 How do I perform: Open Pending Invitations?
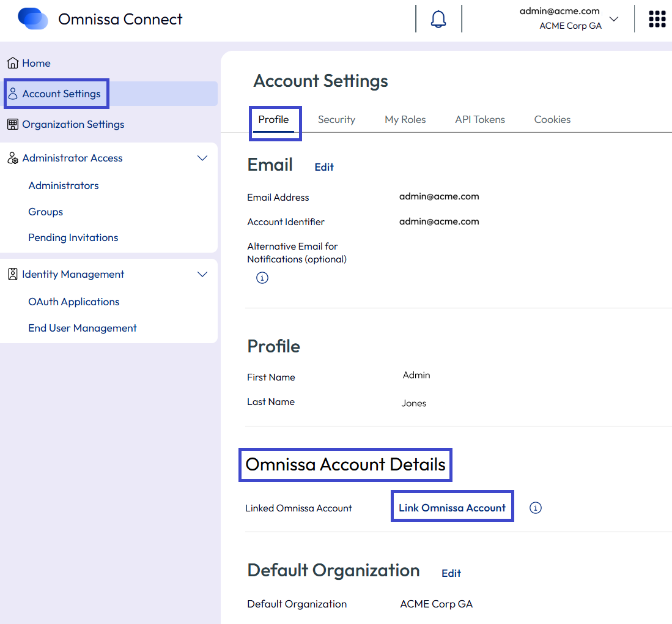pyautogui.click(x=73, y=237)
